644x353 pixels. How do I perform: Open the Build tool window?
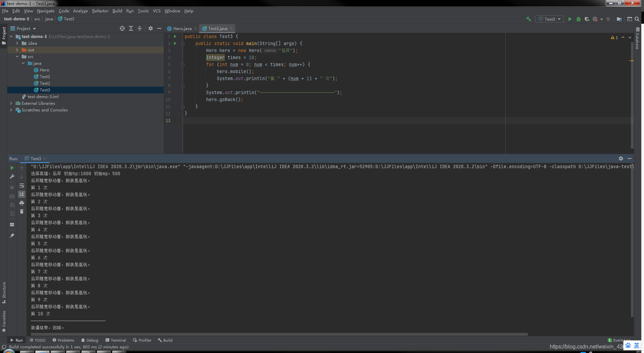coord(165,340)
